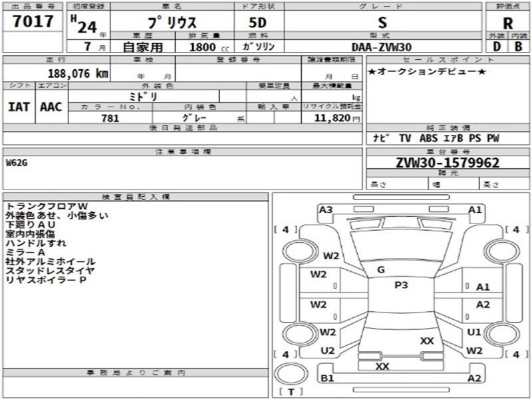
Task: Click the A3 damage mark on diagram
Action: (x=326, y=209)
